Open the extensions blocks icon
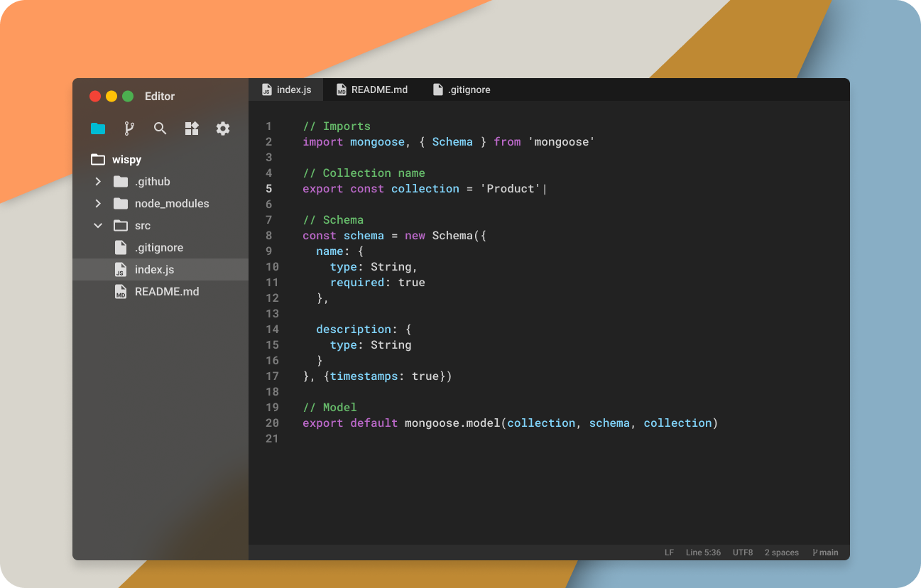Image resolution: width=921 pixels, height=588 pixels. (192, 129)
